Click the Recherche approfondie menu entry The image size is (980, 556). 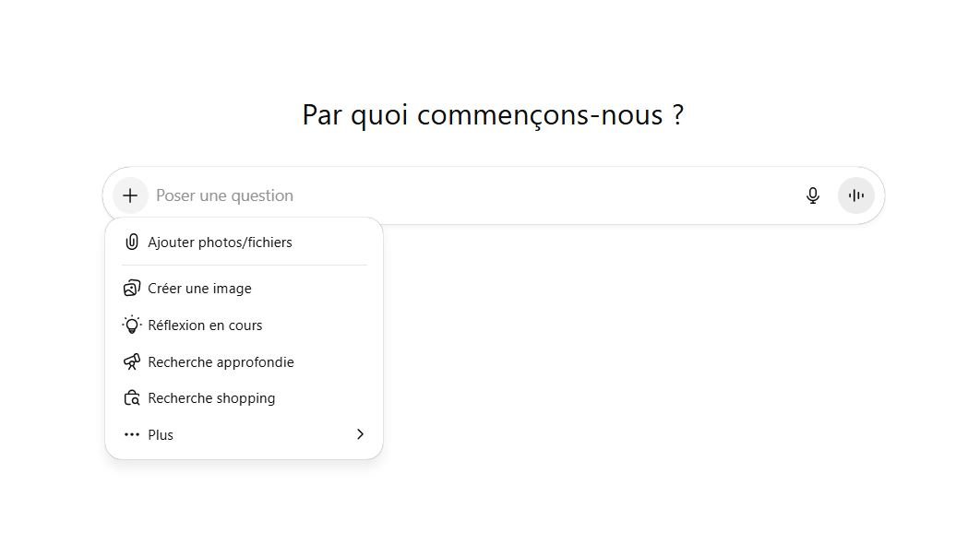221,361
